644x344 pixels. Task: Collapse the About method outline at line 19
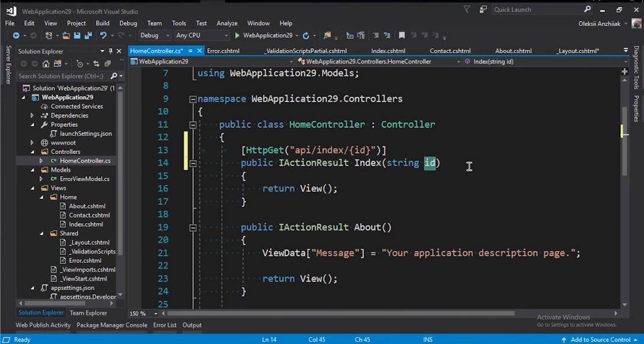(193, 228)
